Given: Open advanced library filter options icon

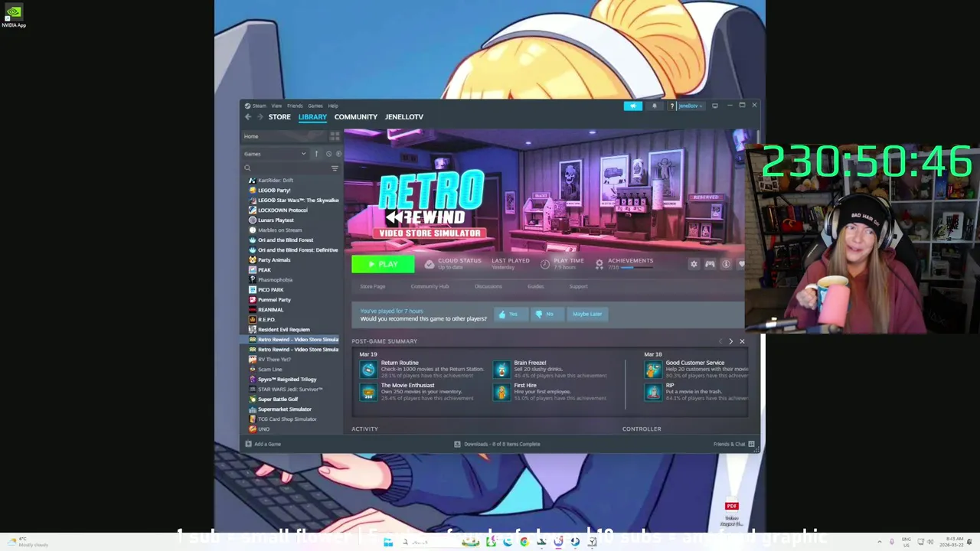Looking at the screenshot, I should coord(335,168).
